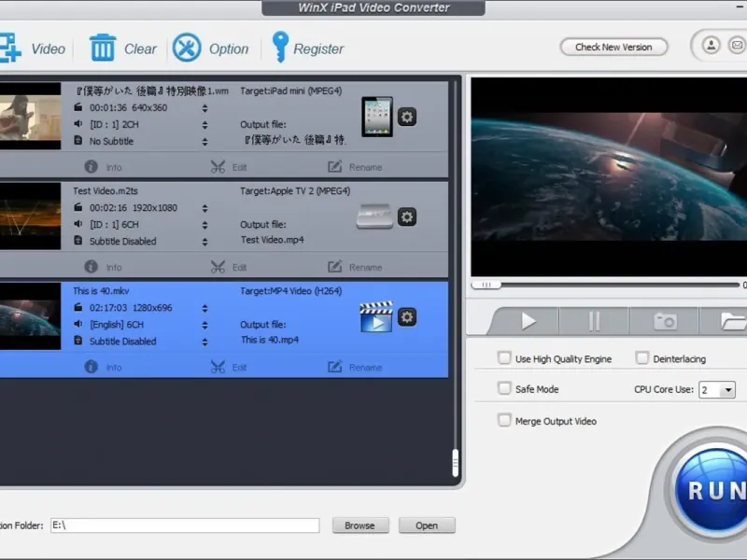Open settings gear for MP4 Video target

(407, 317)
